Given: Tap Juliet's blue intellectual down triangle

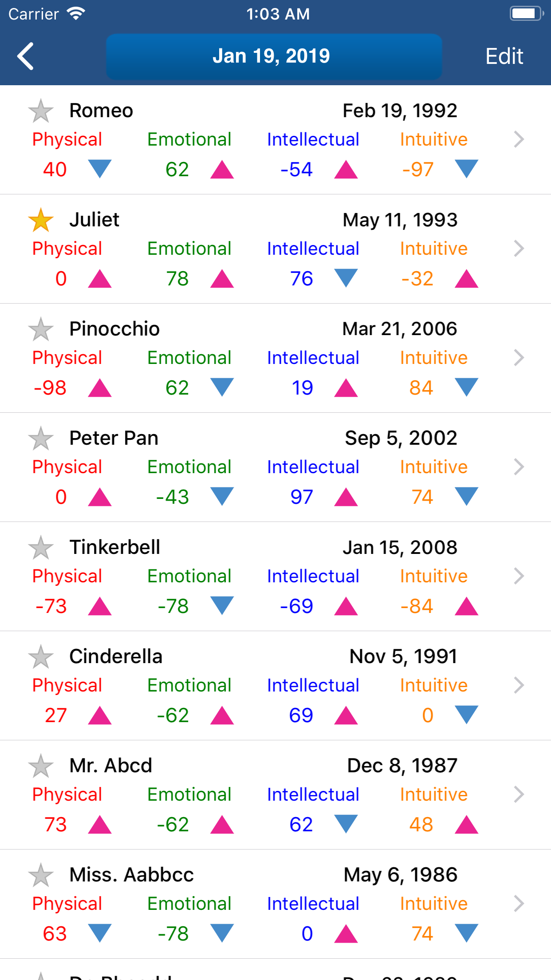Looking at the screenshot, I should 346,278.
